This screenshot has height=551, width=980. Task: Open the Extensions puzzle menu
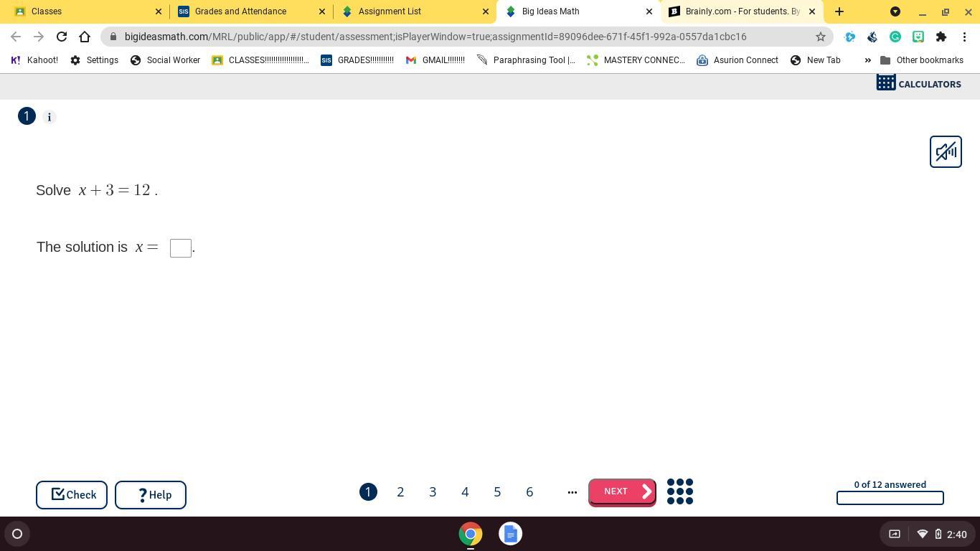point(941,37)
